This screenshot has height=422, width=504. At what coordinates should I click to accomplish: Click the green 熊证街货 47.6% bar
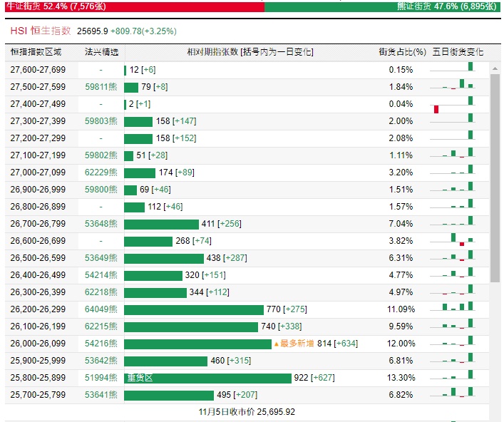tap(383, 6)
